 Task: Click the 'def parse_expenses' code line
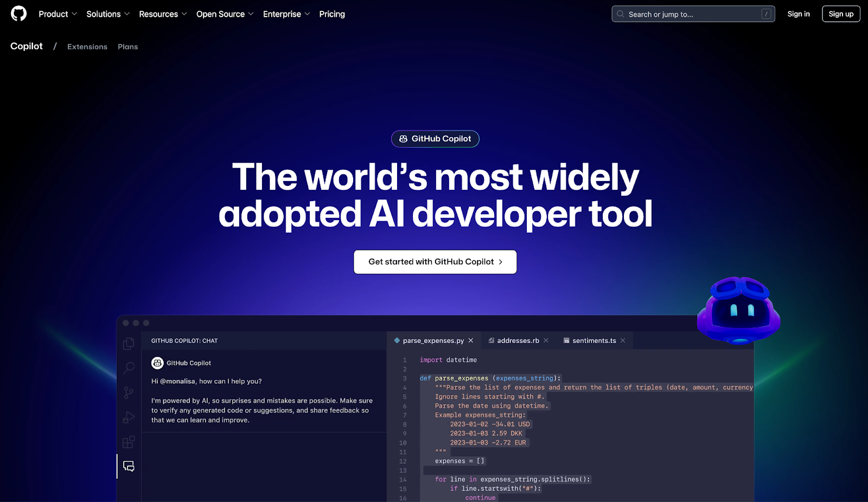(490, 378)
